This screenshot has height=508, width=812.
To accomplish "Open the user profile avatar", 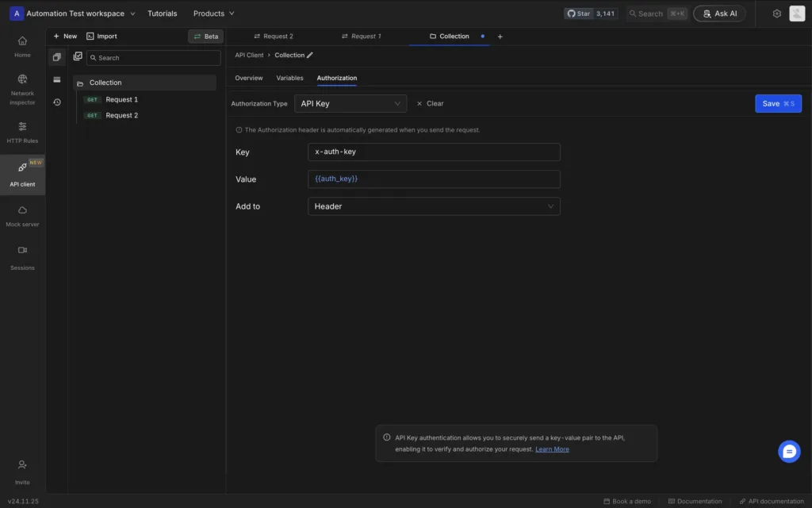I will (796, 13).
